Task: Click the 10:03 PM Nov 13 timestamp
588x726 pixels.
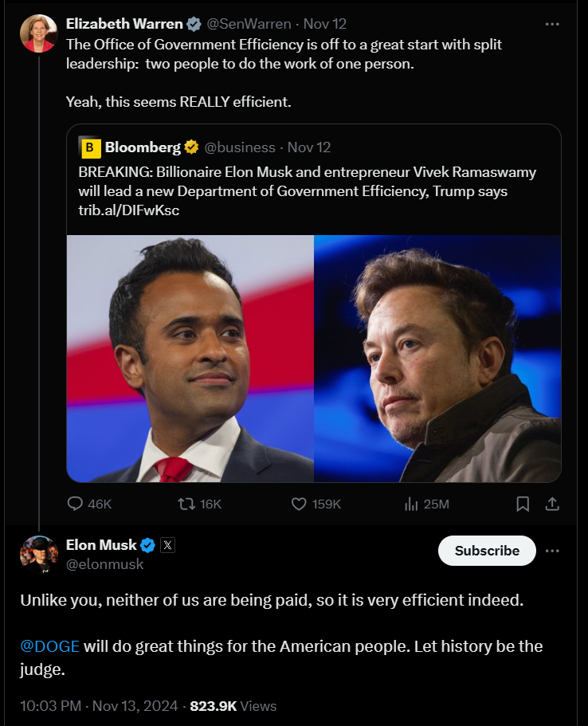Action: coord(101,706)
